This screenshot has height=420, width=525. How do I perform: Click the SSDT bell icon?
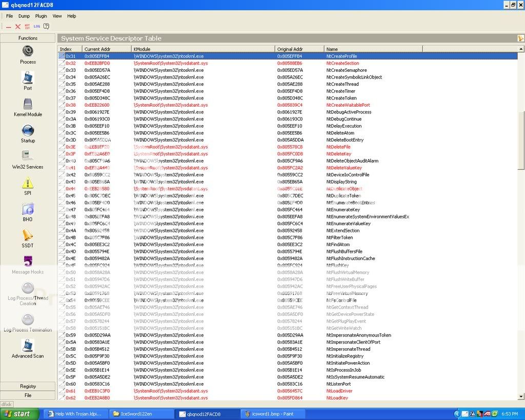tap(28, 235)
